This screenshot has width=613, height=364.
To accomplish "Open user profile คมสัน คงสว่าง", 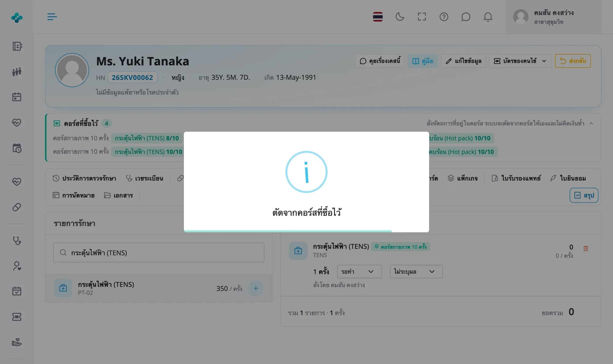I will (554, 17).
